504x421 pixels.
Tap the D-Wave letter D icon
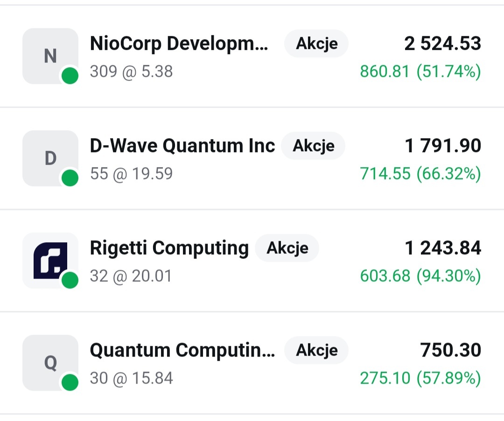50,158
